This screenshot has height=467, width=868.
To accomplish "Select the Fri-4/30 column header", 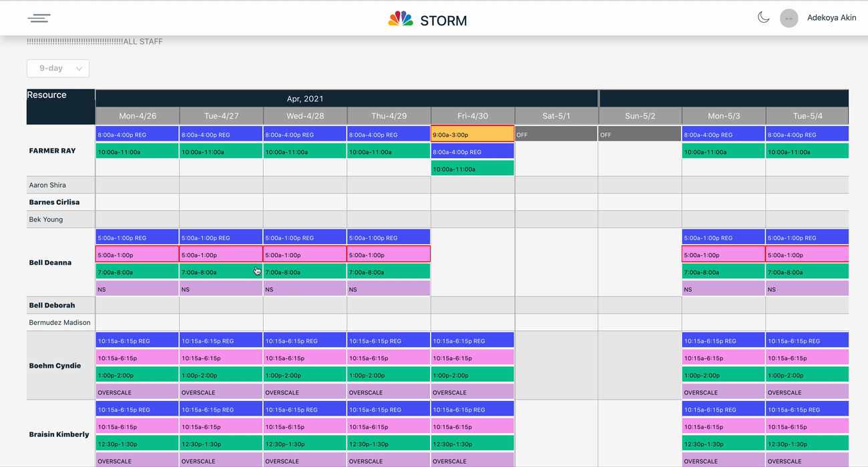I will tap(473, 115).
